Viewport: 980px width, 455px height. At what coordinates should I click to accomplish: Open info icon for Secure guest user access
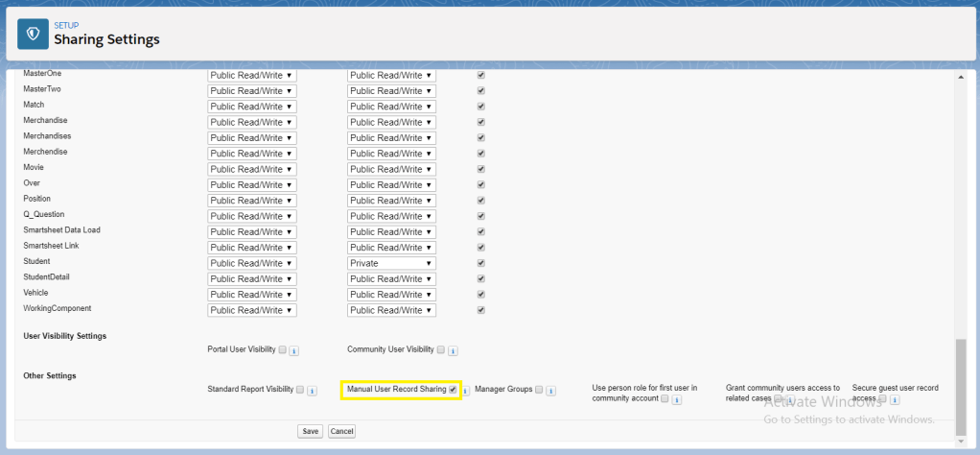pyautogui.click(x=894, y=399)
